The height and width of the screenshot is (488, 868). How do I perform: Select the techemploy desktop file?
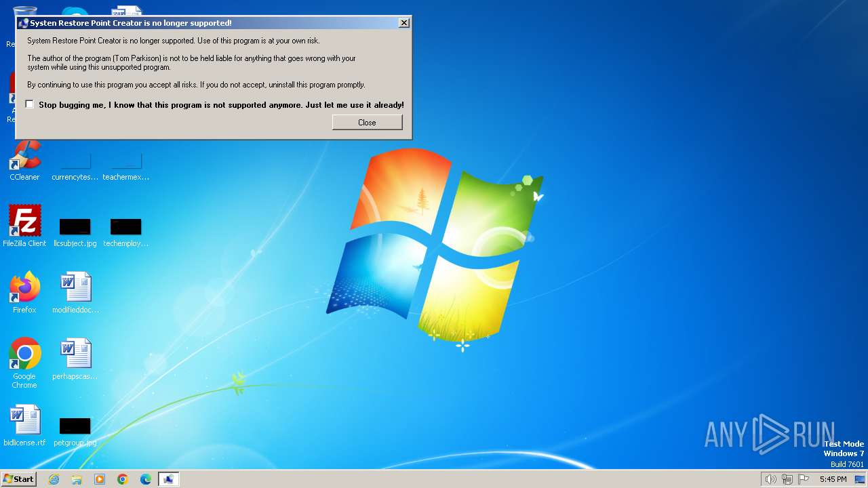click(x=126, y=232)
